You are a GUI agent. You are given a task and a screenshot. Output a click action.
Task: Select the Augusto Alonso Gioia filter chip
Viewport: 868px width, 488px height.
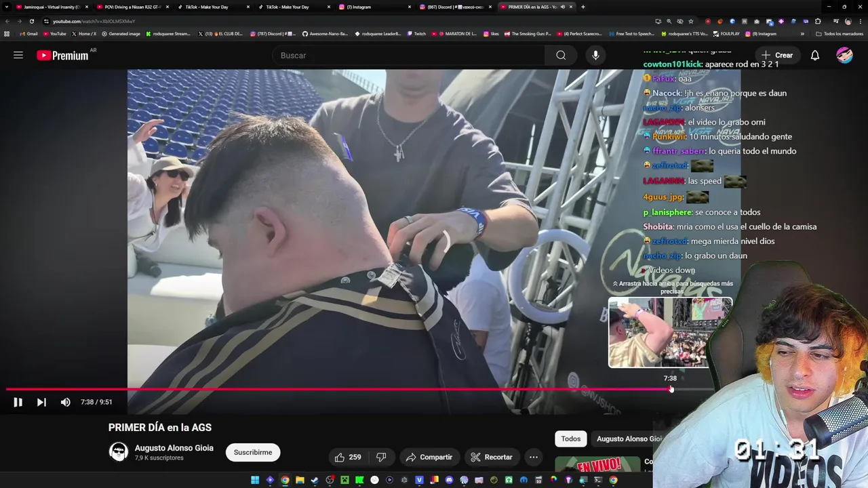point(629,439)
